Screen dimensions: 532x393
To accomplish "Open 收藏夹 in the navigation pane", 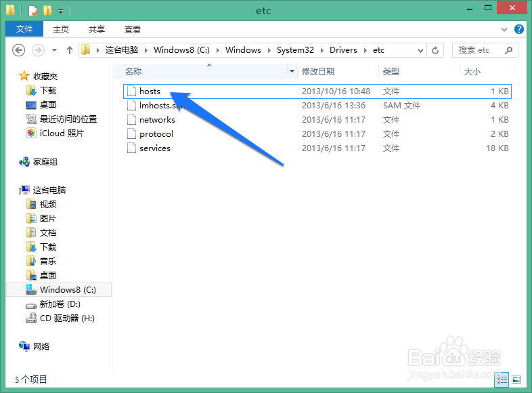I will [x=39, y=76].
